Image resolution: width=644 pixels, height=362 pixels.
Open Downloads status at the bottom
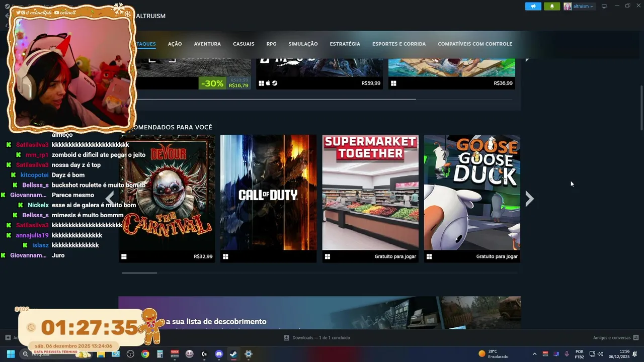tap(317, 338)
